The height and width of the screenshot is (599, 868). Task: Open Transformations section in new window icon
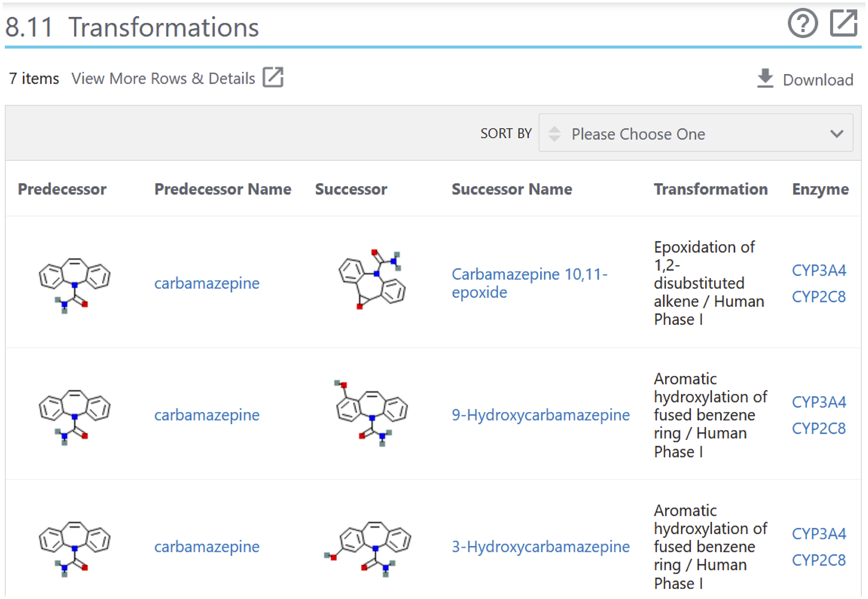click(x=843, y=23)
